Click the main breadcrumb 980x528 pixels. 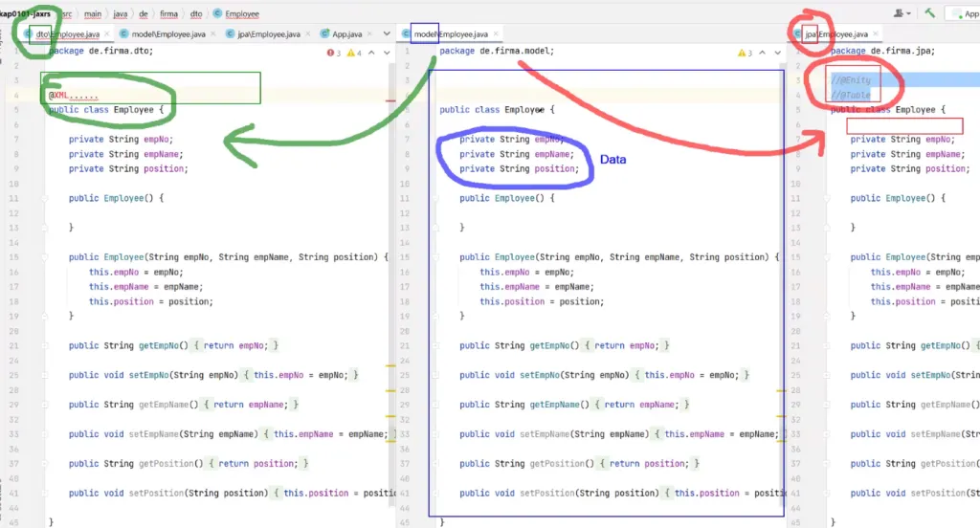93,13
